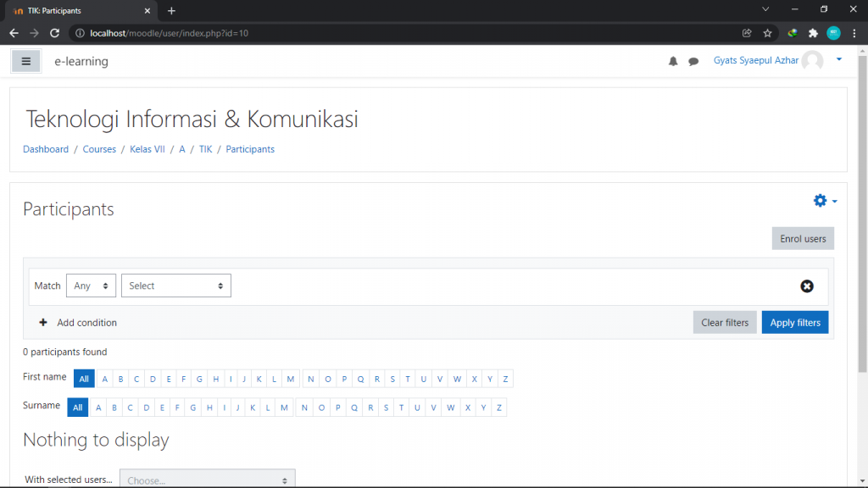
Task: Go forward to the next page
Action: pyautogui.click(x=34, y=33)
